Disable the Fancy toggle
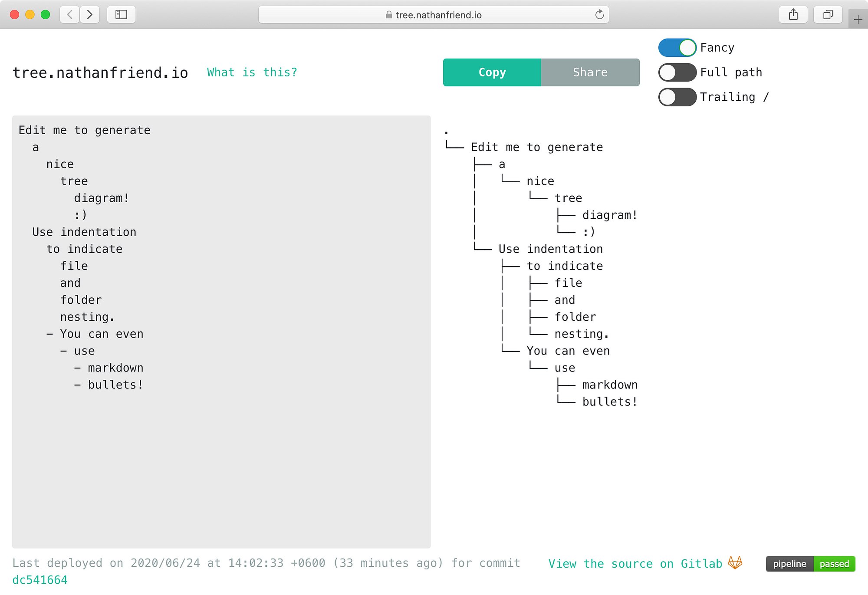 coord(677,48)
